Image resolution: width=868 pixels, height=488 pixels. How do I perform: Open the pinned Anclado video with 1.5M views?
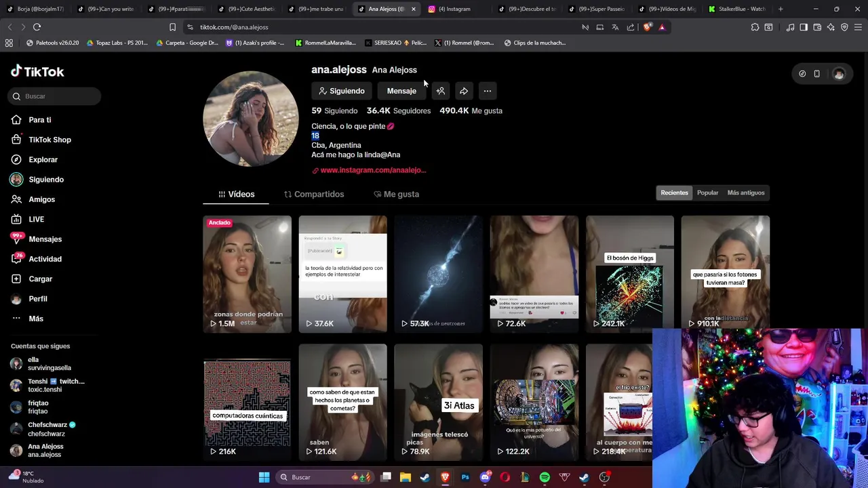point(247,274)
